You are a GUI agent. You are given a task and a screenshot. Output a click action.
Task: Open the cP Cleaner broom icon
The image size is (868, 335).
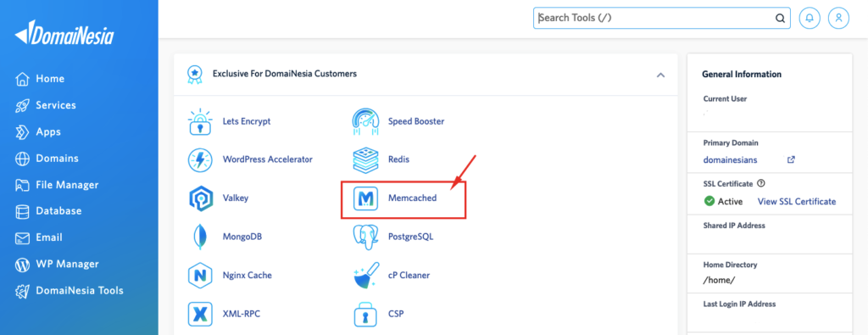point(366,275)
